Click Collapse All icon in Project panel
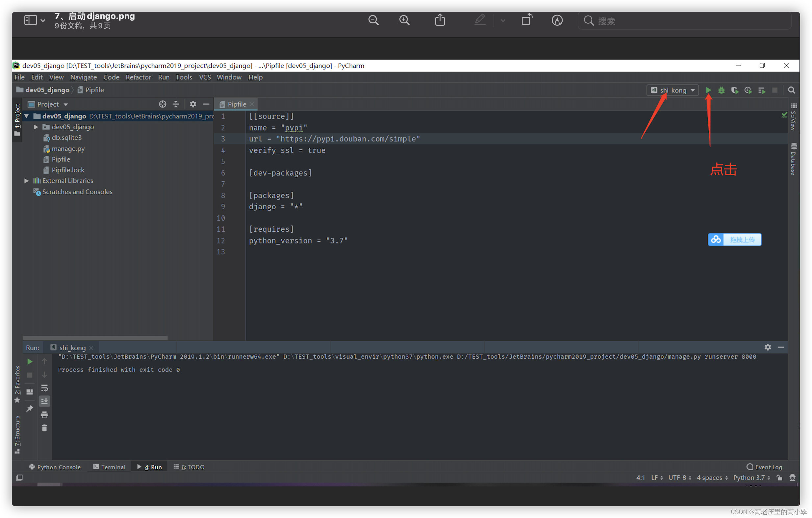The image size is (812, 518). [176, 104]
